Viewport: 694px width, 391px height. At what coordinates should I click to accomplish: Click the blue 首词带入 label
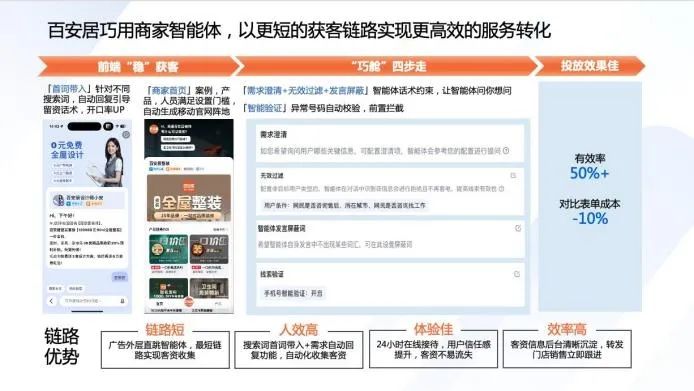69,89
